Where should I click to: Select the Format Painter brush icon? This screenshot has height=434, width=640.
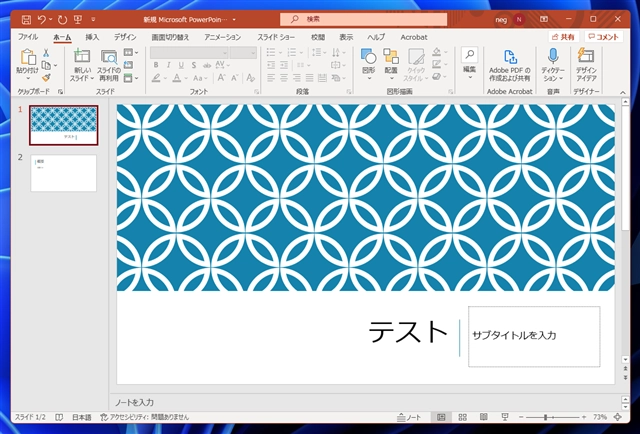point(45,78)
